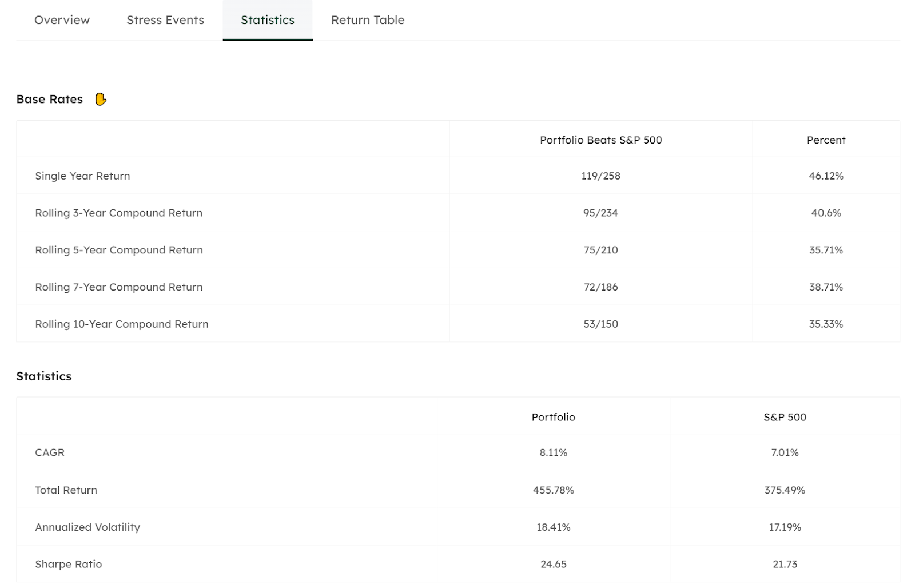The width and height of the screenshot is (915, 588).
Task: Click the Statistics section heading above the table
Action: coord(44,376)
